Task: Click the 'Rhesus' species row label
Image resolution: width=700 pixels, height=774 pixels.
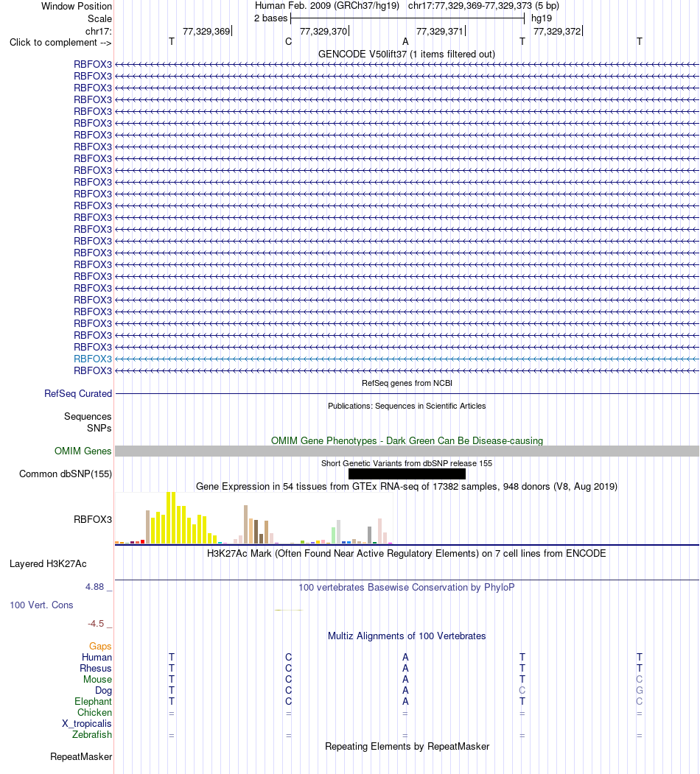Action: pos(96,669)
